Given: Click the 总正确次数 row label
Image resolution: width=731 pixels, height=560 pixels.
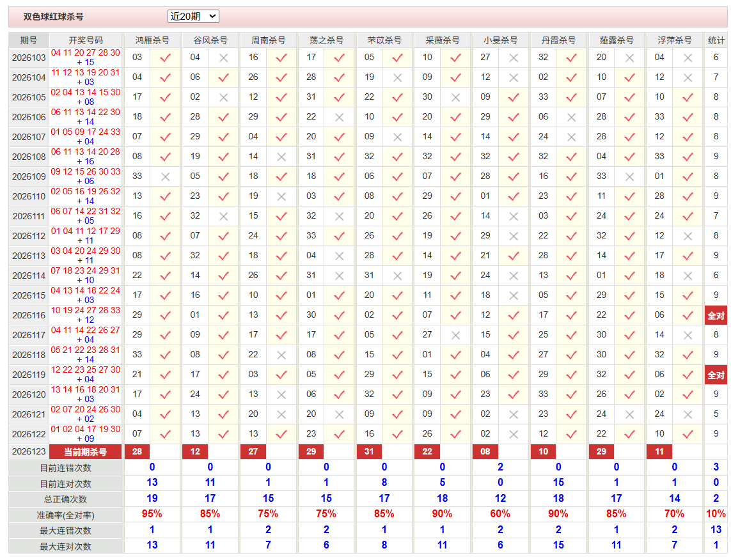Looking at the screenshot, I should pyautogui.click(x=66, y=499).
